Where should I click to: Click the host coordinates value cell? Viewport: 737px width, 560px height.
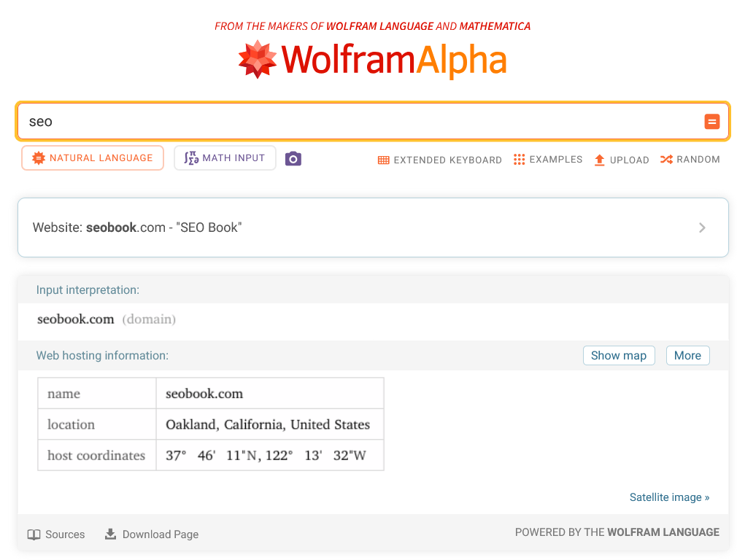point(270,455)
